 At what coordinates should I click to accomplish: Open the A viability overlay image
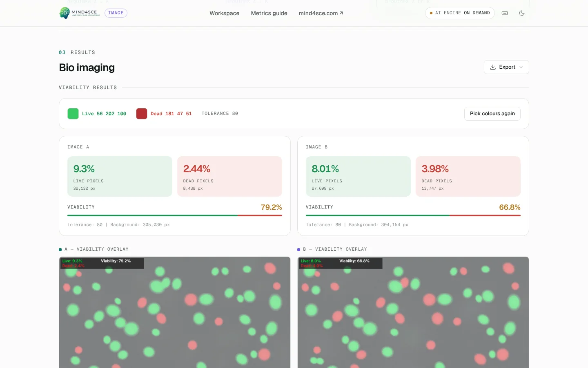175,312
